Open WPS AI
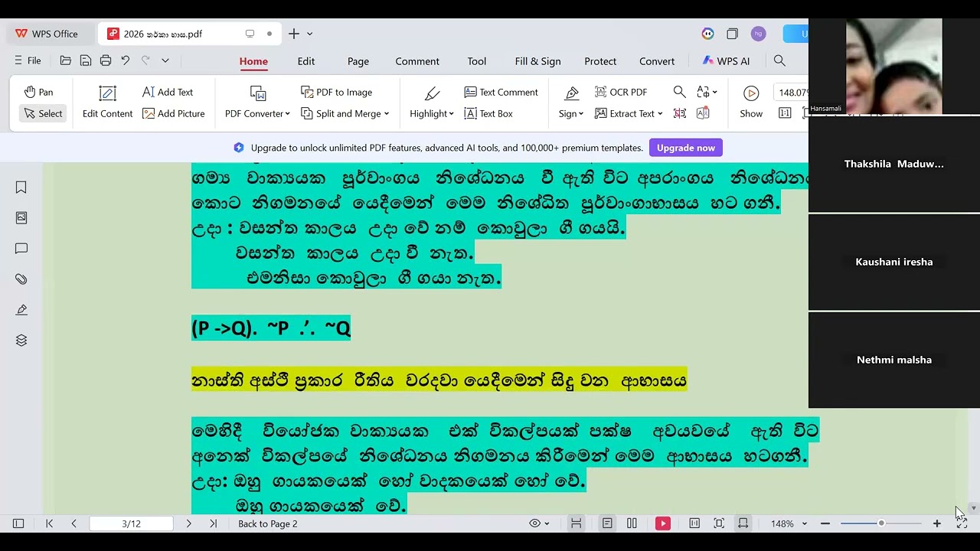 [x=726, y=61]
